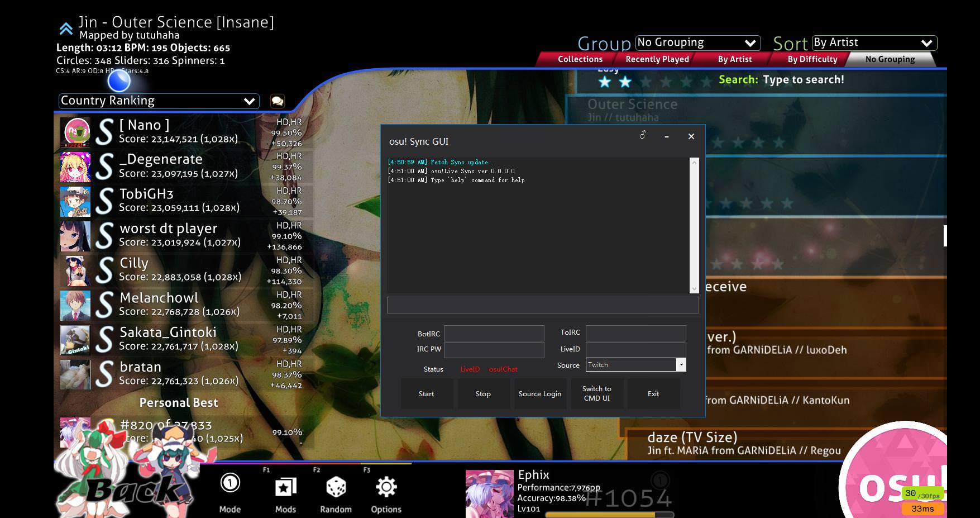Open Sakata_Gintoki player avatar
980x518 pixels.
pyautogui.click(x=75, y=340)
